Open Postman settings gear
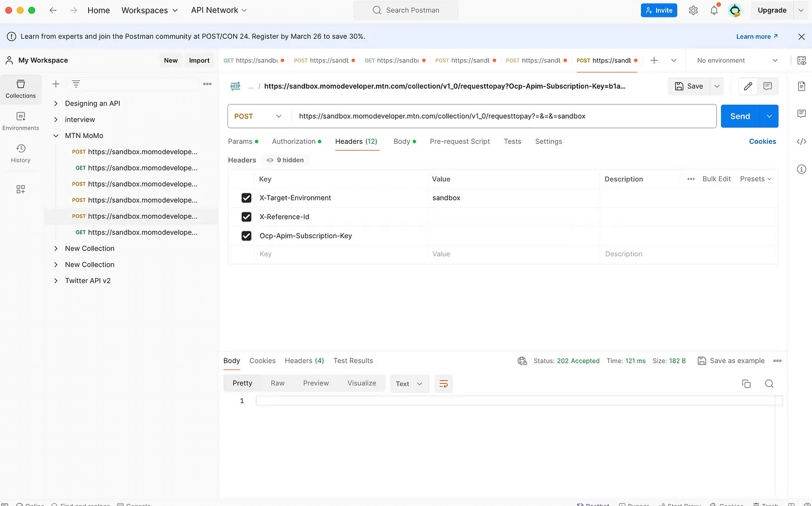The image size is (812, 506). pos(693,10)
